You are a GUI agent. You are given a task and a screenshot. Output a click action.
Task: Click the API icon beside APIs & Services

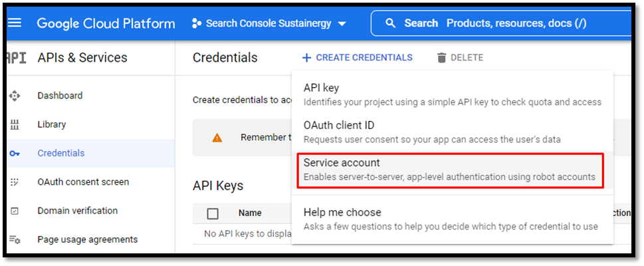17,58
